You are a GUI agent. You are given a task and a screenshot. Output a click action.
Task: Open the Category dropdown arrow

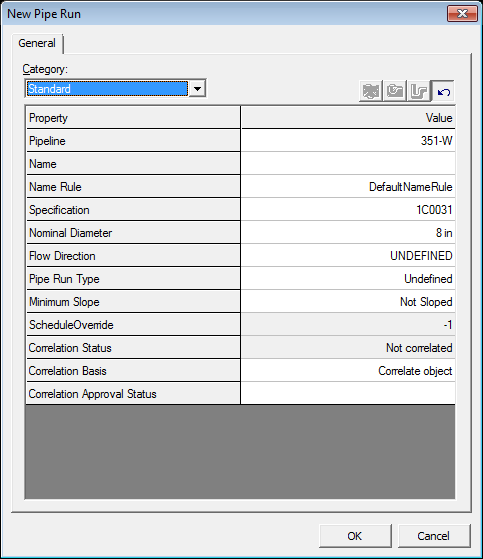coord(197,88)
